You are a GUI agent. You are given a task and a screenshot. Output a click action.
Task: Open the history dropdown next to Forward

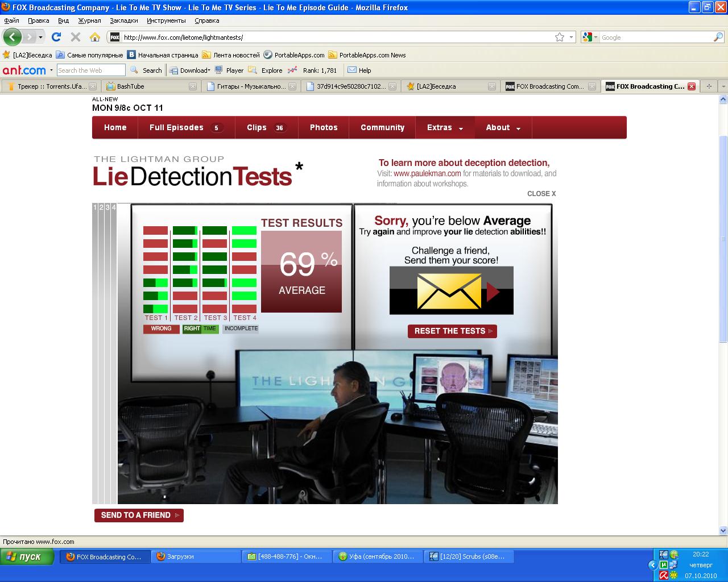pyautogui.click(x=40, y=37)
